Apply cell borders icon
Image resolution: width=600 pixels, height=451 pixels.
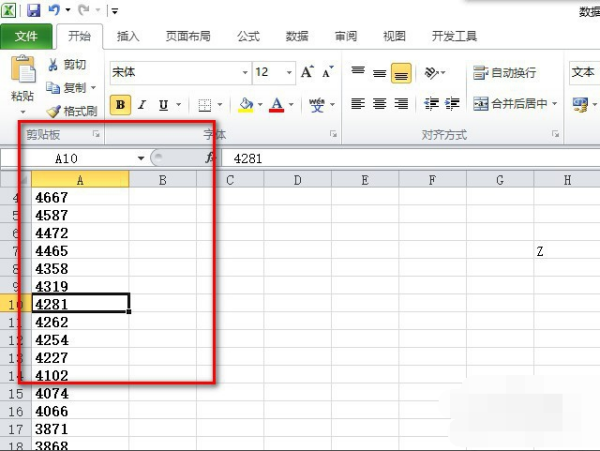pyautogui.click(x=205, y=104)
